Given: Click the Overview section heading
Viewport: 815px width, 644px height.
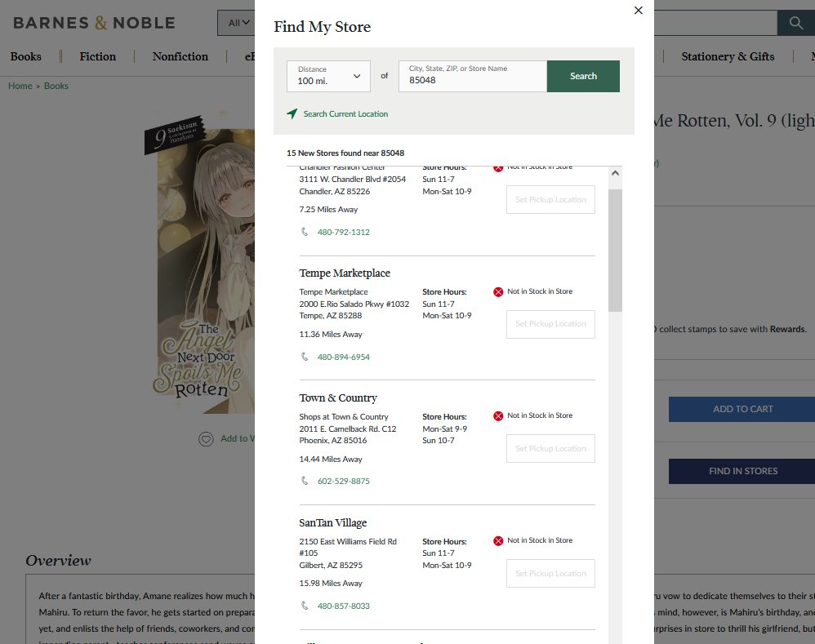Looking at the screenshot, I should (58, 561).
